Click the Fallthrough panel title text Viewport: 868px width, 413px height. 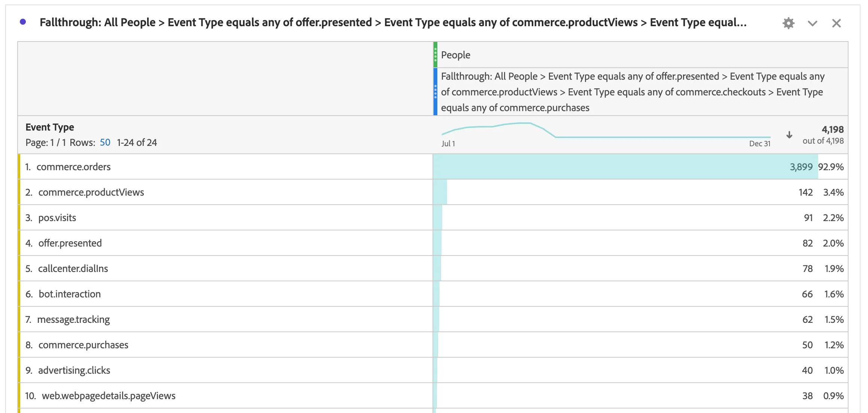pyautogui.click(x=393, y=22)
